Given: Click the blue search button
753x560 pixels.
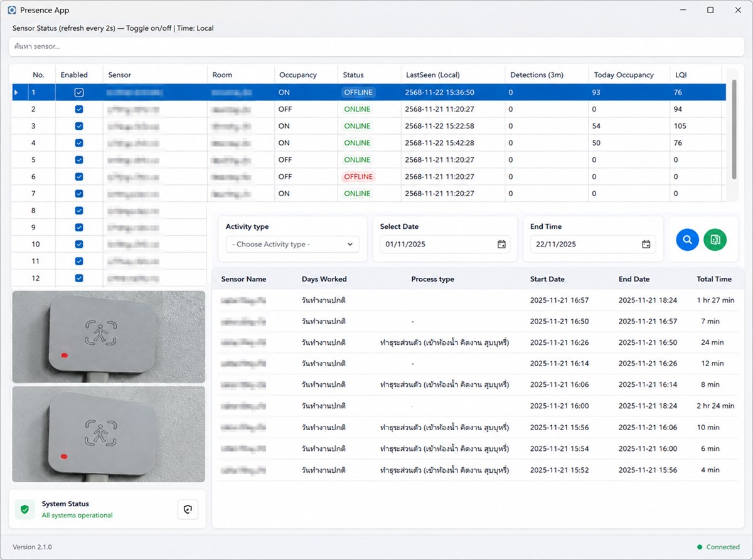Looking at the screenshot, I should click(687, 240).
